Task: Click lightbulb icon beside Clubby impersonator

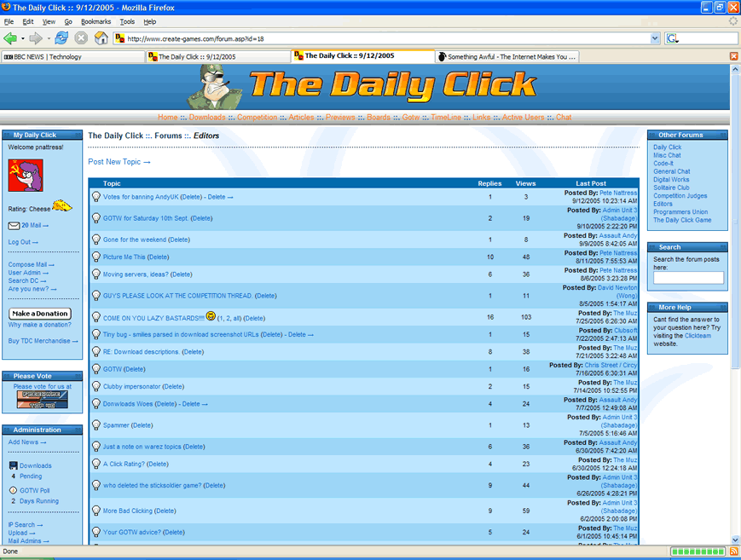Action: [x=96, y=386]
